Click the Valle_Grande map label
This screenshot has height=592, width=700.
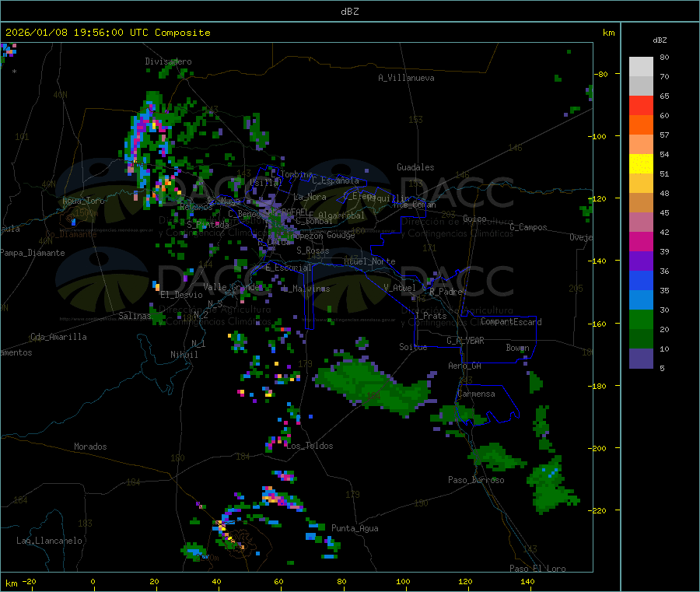tap(233, 287)
